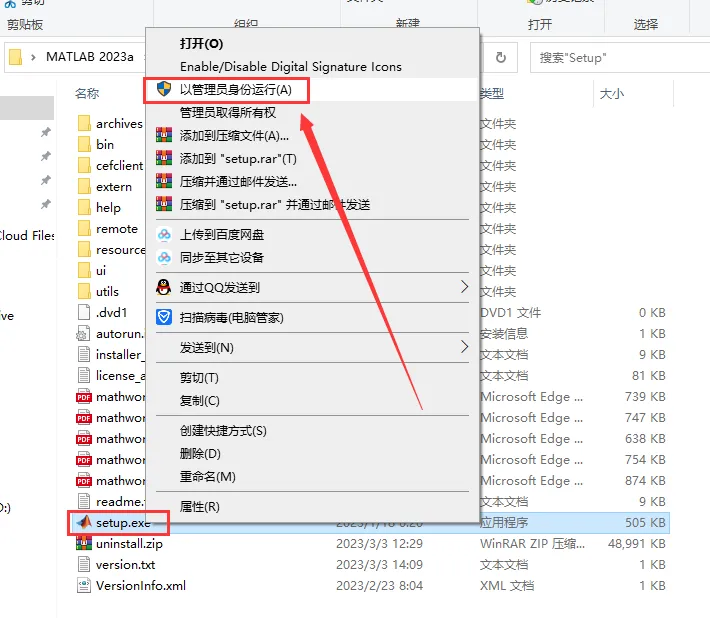Image resolution: width=710 pixels, height=618 pixels.
Task: Select the VersionInfo.xml file name
Action: click(141, 585)
